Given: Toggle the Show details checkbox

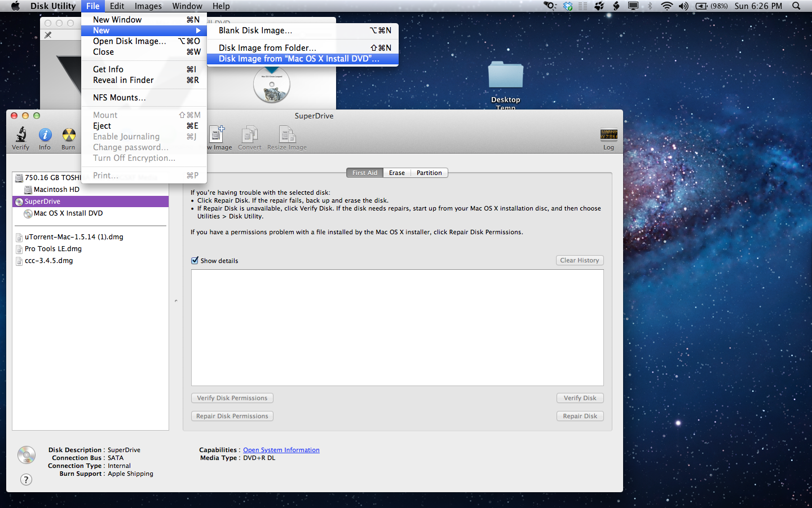Looking at the screenshot, I should (195, 260).
